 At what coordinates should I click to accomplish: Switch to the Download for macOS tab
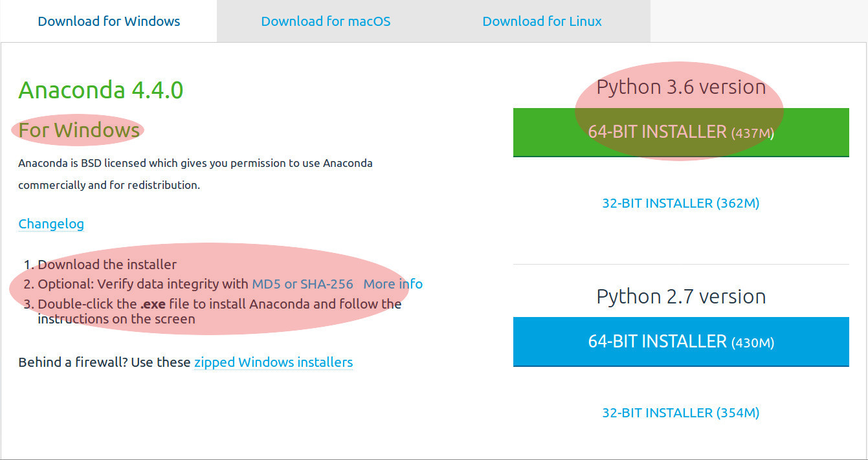click(326, 21)
